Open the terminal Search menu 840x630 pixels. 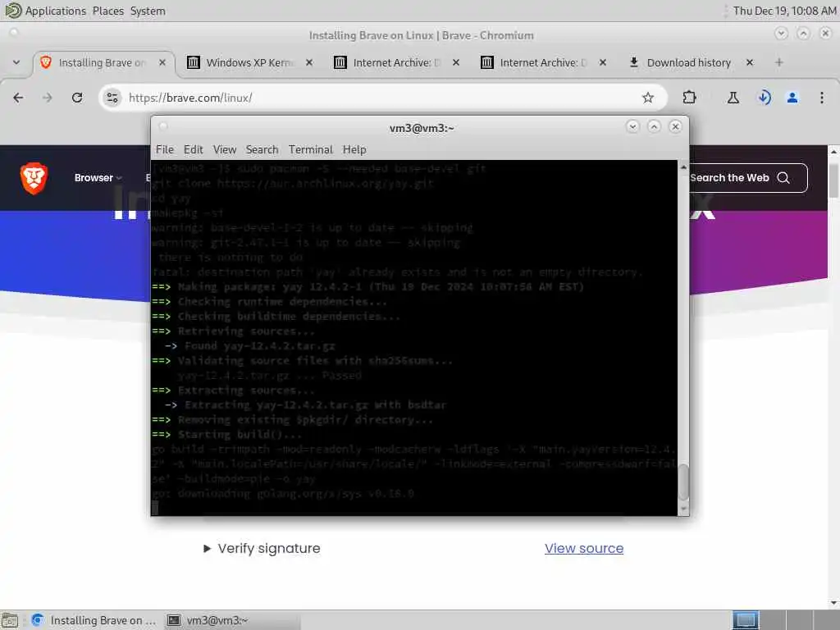[262, 149]
